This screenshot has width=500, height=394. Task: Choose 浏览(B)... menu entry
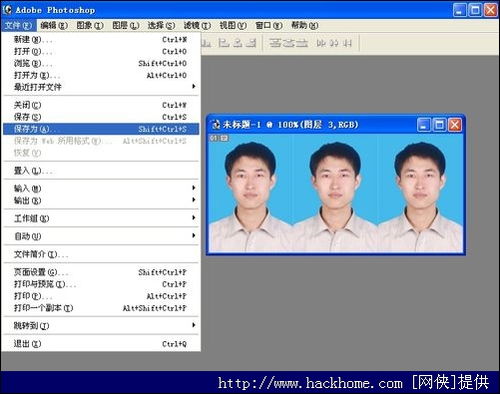pos(101,64)
